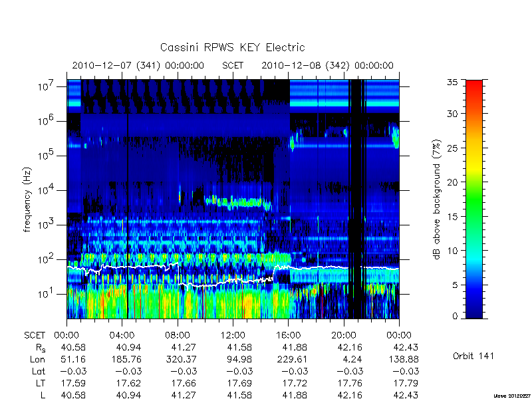
Task: Click LT value 17.76
Action: pyautogui.click(x=350, y=384)
